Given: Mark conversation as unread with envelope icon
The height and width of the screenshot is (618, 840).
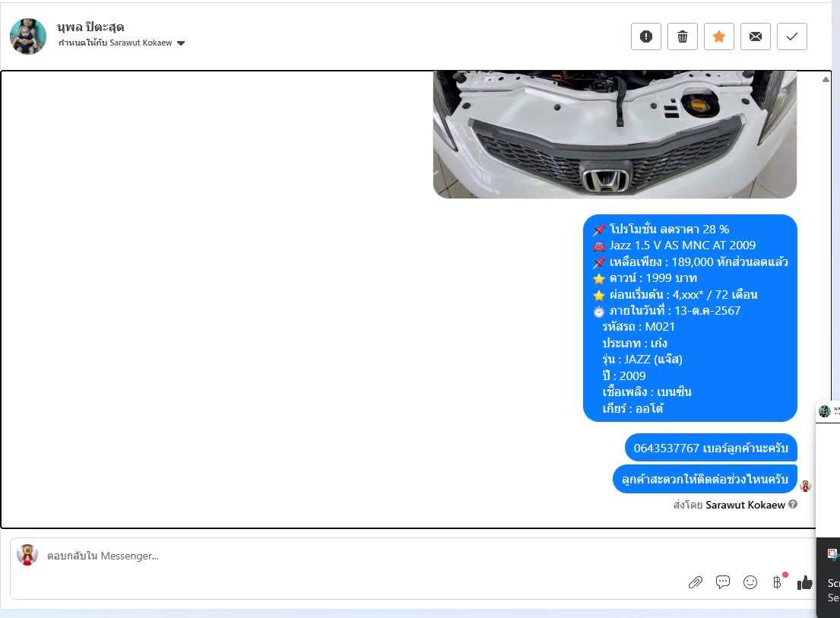Looking at the screenshot, I should click(x=756, y=36).
